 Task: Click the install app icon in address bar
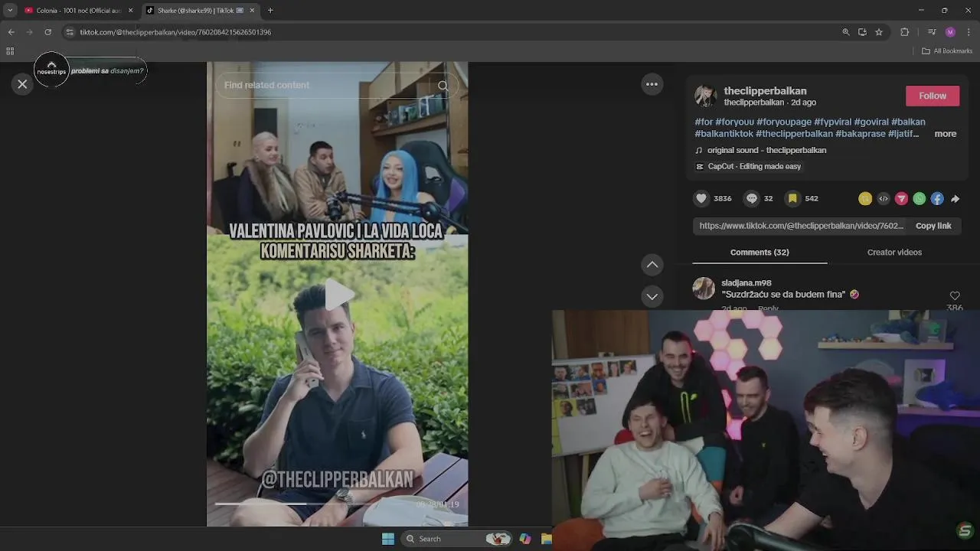pos(862,32)
